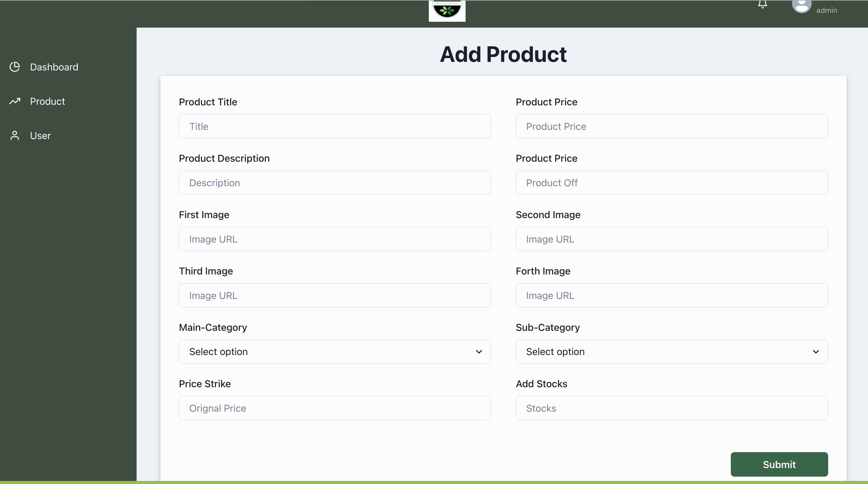Click the Add Stocks input field
868x484 pixels.
[671, 408]
